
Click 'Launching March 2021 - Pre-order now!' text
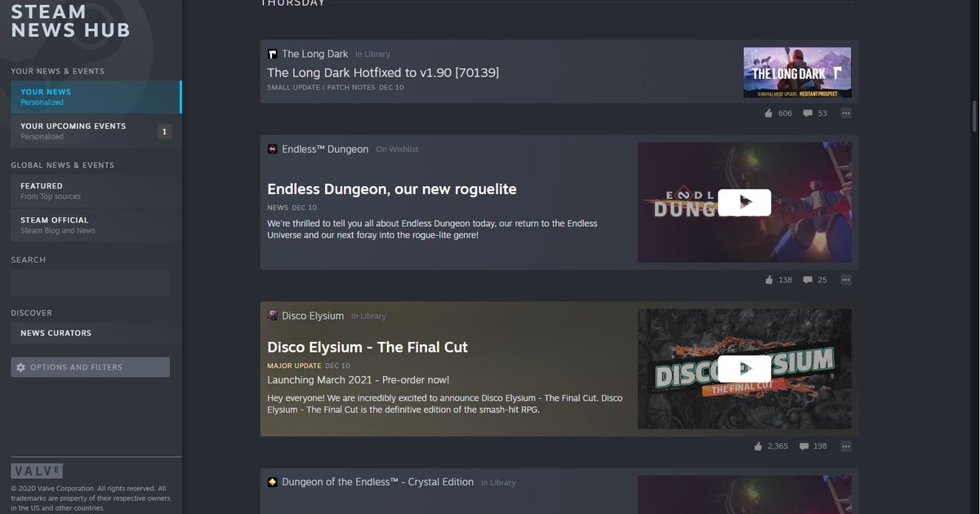coord(359,380)
